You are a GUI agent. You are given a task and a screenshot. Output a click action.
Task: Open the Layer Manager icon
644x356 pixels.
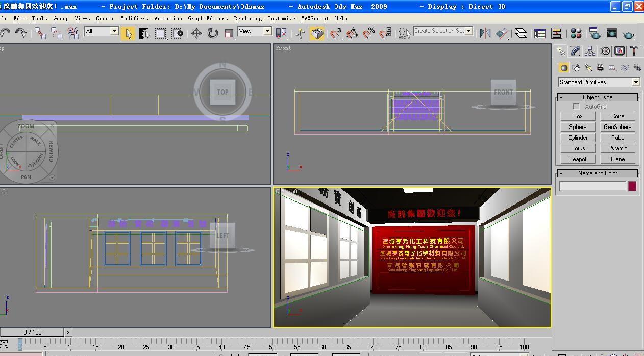521,33
